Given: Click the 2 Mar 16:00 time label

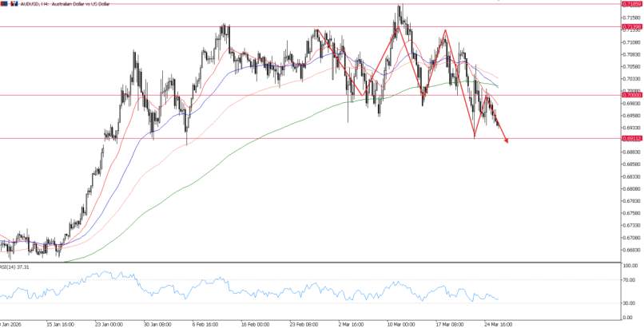Looking at the screenshot, I should 351,324.
